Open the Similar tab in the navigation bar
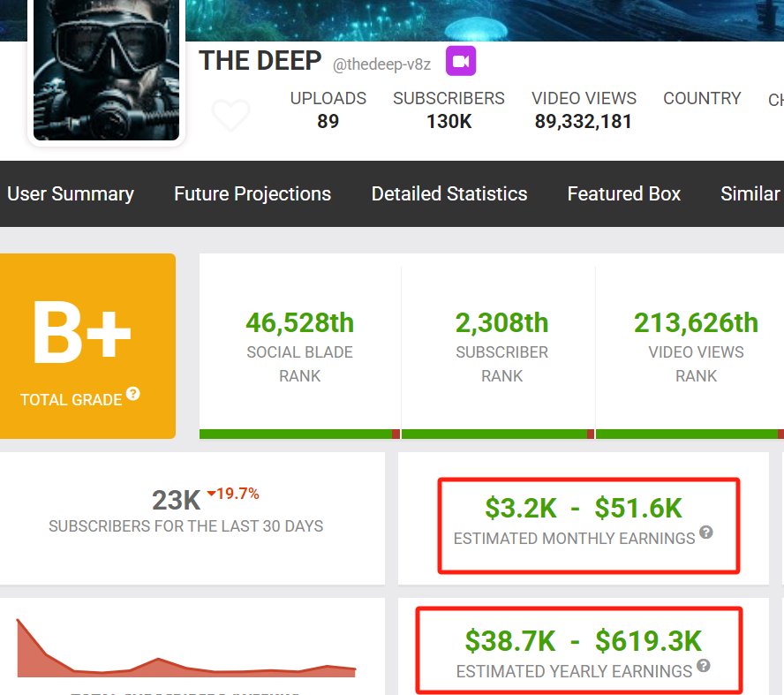The width and height of the screenshot is (784, 695). [x=750, y=194]
